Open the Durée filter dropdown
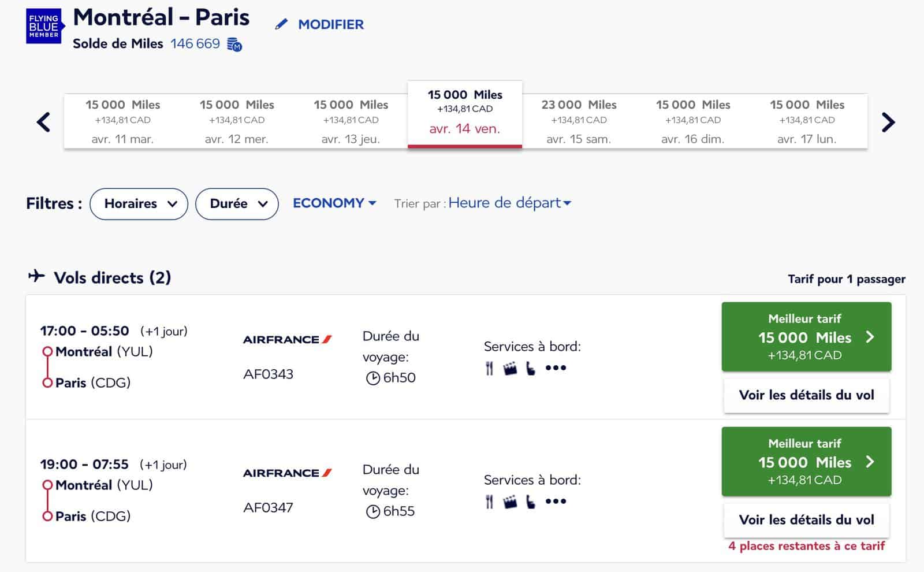Screen dimensions: 924x572 click(237, 203)
